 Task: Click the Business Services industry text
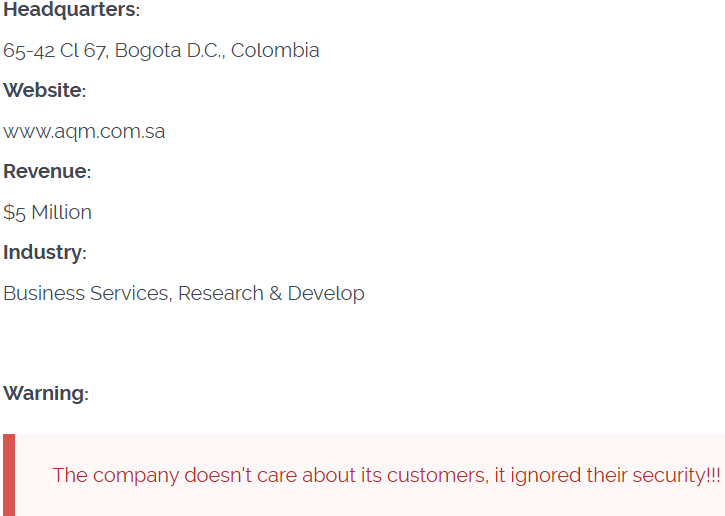(x=87, y=293)
